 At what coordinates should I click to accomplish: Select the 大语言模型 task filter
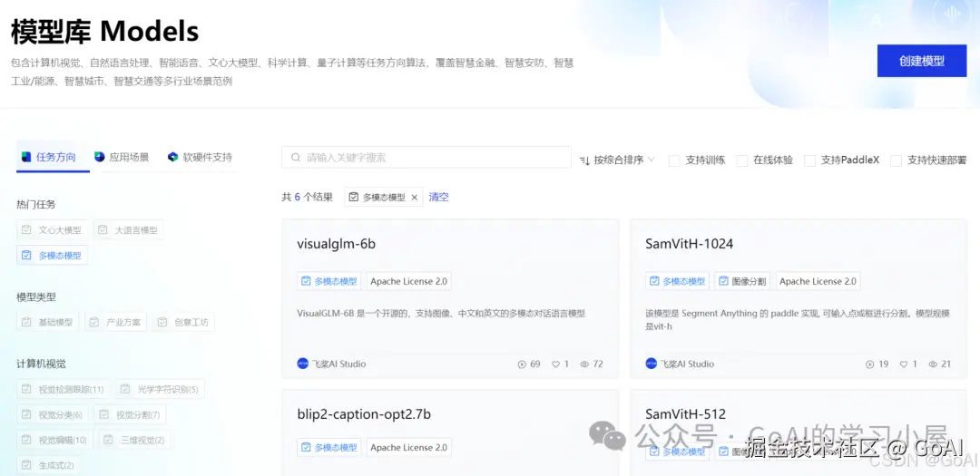coord(130,230)
